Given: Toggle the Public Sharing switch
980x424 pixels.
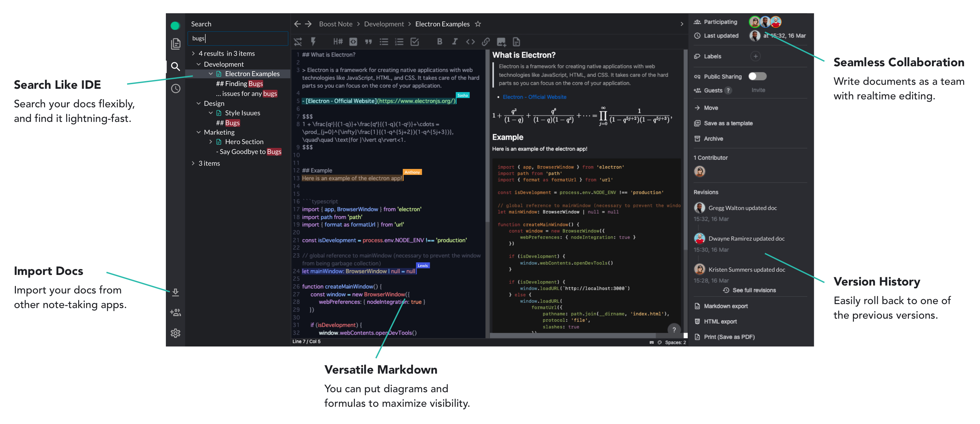Looking at the screenshot, I should (757, 77).
